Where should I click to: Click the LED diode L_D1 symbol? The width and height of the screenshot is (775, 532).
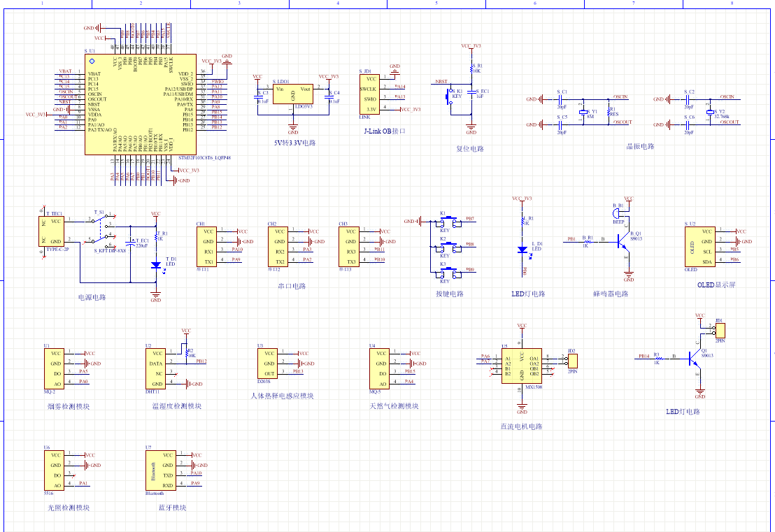coord(521,250)
